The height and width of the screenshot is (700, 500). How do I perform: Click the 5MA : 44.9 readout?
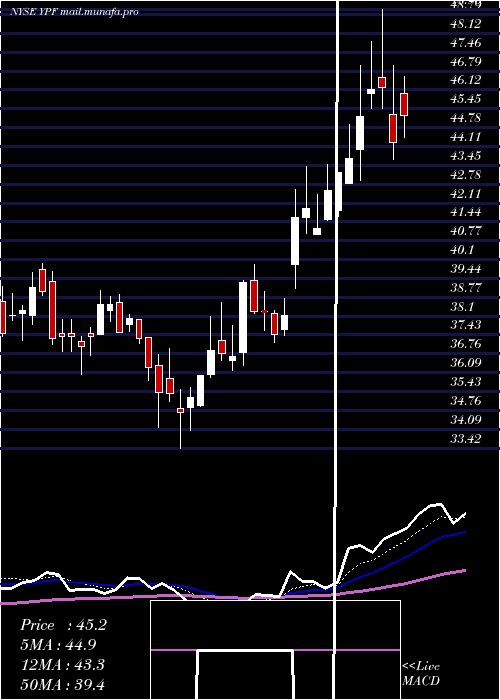click(58, 645)
